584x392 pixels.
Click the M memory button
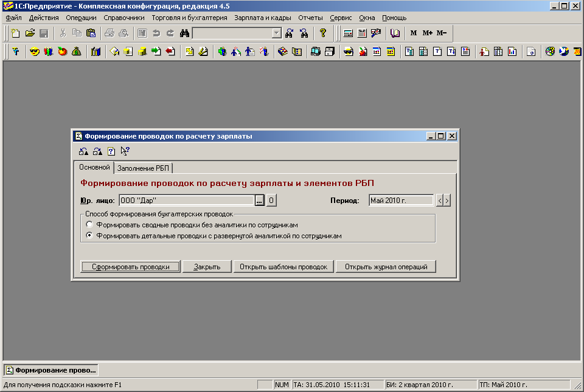click(414, 33)
